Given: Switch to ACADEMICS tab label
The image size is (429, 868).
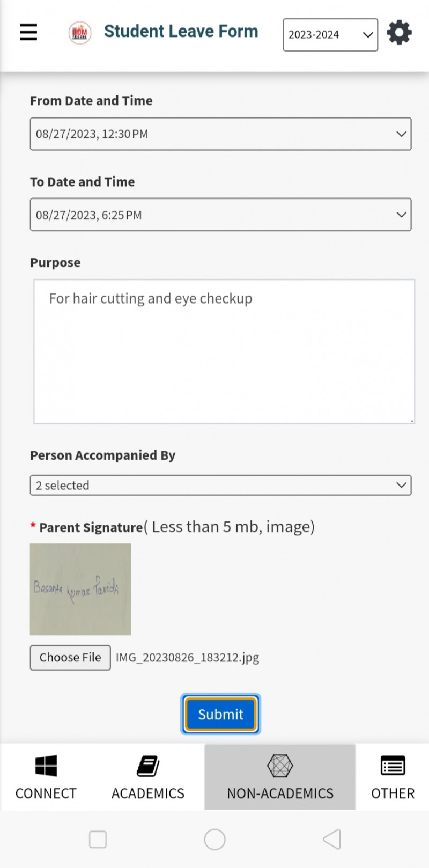Looking at the screenshot, I should point(148,793).
